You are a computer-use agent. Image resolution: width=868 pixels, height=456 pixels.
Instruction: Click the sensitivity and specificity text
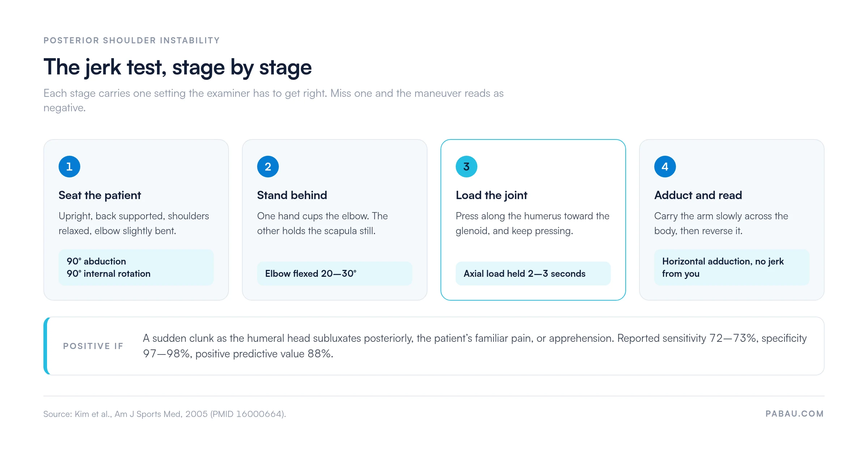[x=475, y=346]
